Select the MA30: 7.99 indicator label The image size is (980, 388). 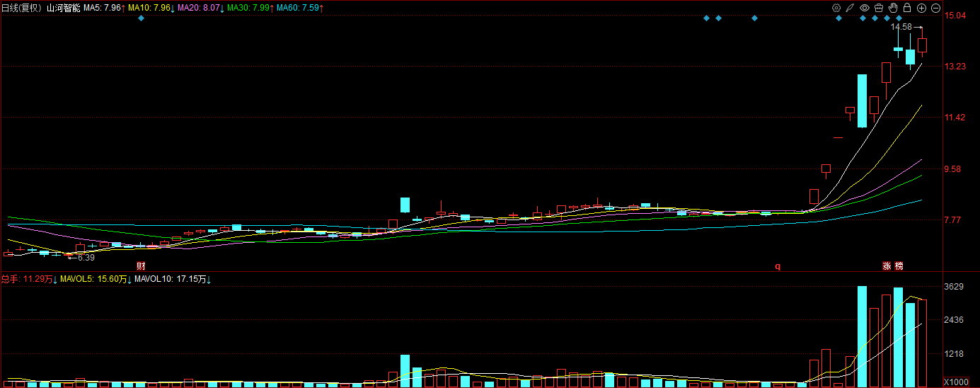[250, 8]
